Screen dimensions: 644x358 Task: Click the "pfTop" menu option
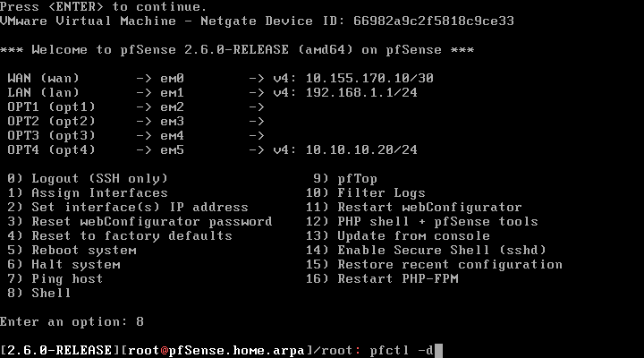tap(357, 178)
